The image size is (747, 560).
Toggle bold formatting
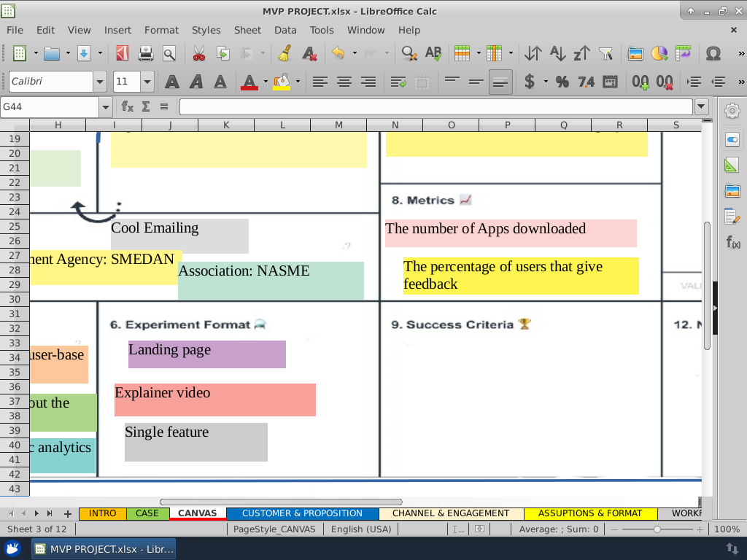click(x=171, y=82)
